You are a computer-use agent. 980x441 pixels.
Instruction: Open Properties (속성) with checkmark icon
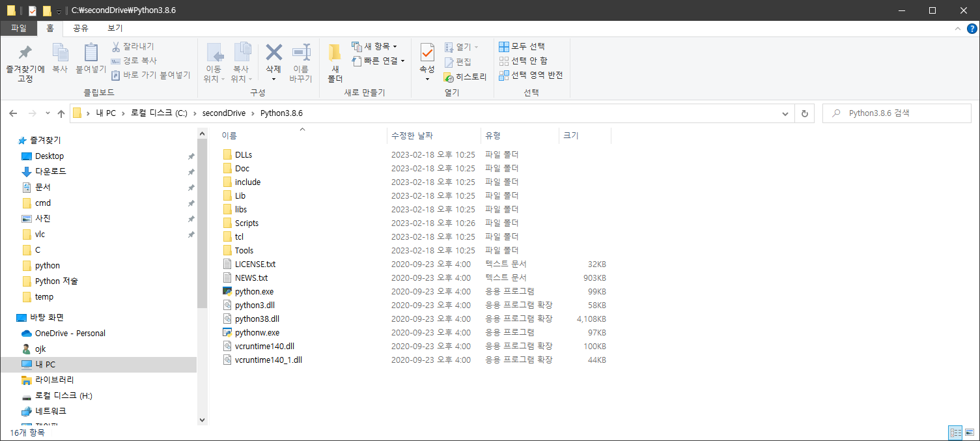click(427, 52)
